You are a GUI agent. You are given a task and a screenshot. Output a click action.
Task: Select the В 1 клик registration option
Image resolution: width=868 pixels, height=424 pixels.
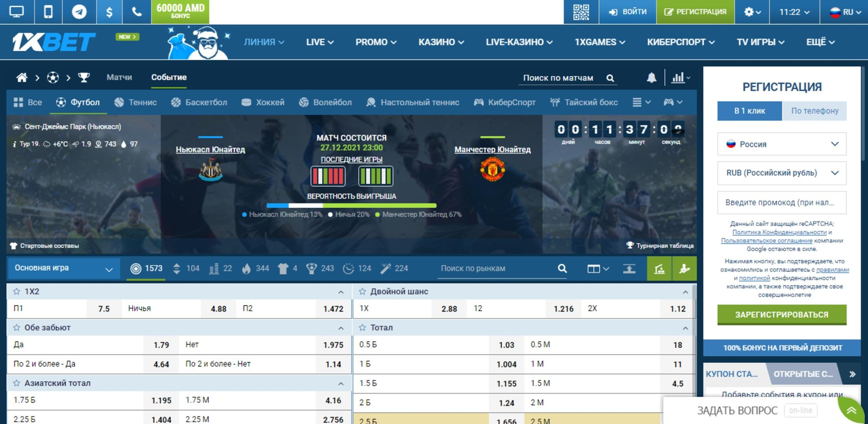749,111
